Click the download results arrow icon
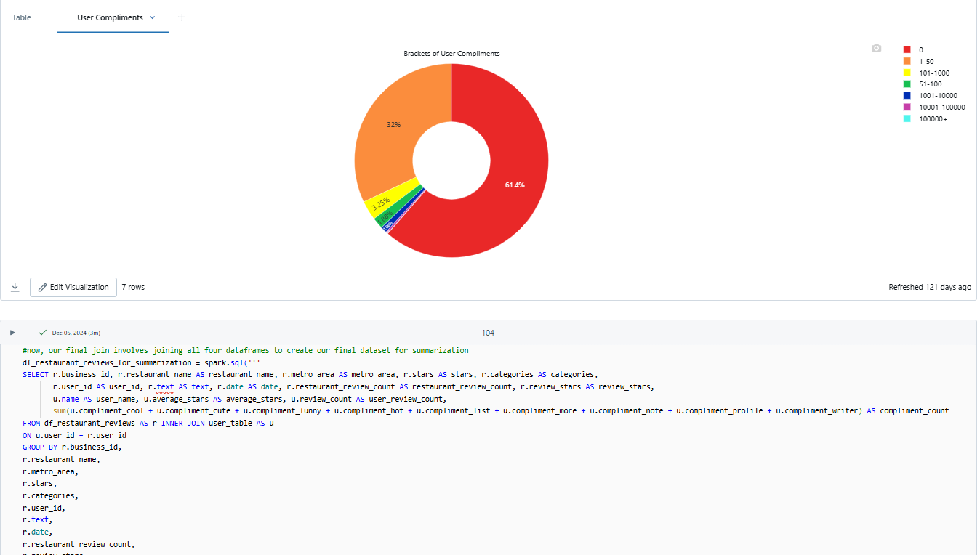The height and width of the screenshot is (555, 980). click(15, 287)
